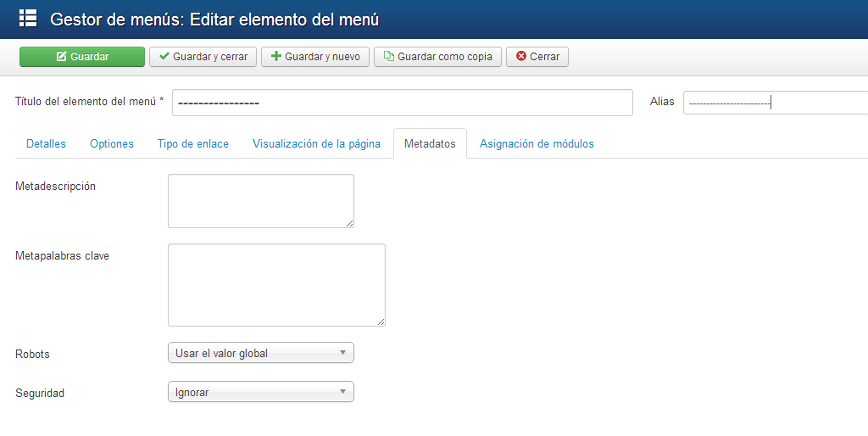The width and height of the screenshot is (868, 436).
Task: Click the menu manager list icon in header
Action: coord(28,19)
